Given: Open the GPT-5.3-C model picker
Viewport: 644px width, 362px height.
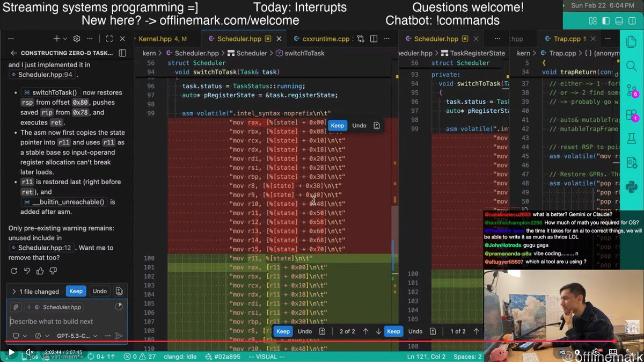Looking at the screenshot, I should [x=77, y=336].
